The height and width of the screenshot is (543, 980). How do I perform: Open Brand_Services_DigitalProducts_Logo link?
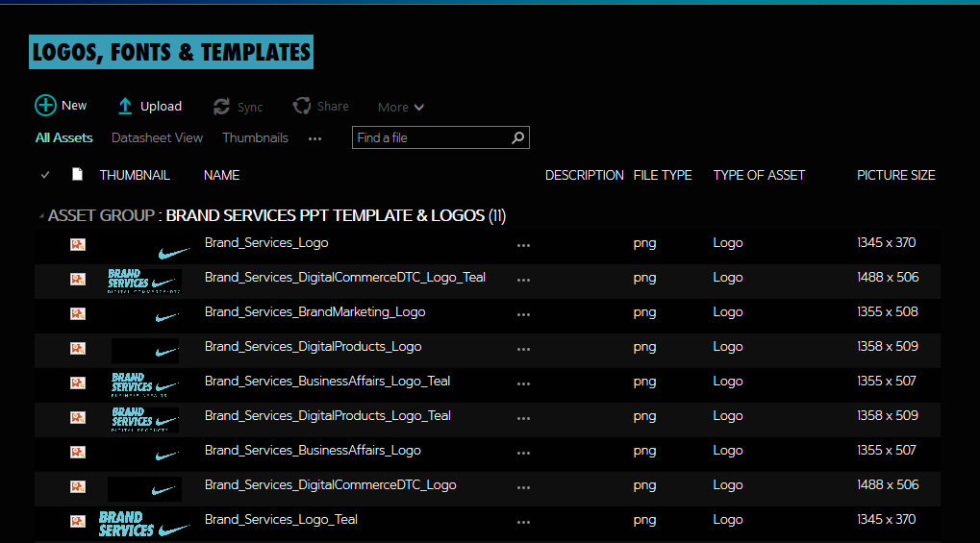(x=314, y=346)
